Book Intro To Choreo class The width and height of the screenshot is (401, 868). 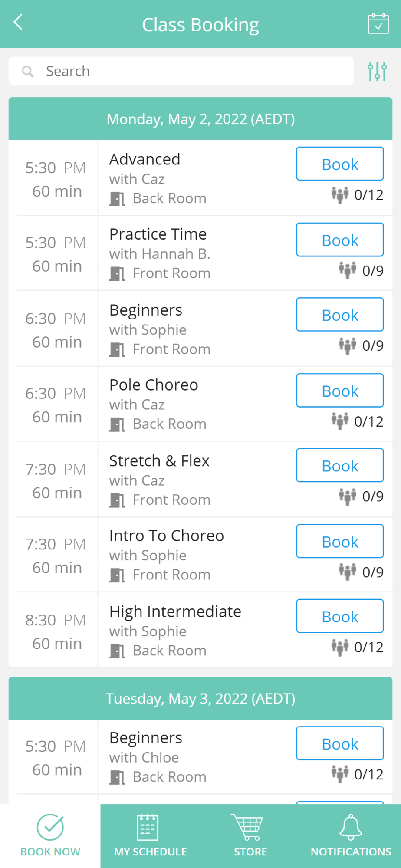point(340,541)
